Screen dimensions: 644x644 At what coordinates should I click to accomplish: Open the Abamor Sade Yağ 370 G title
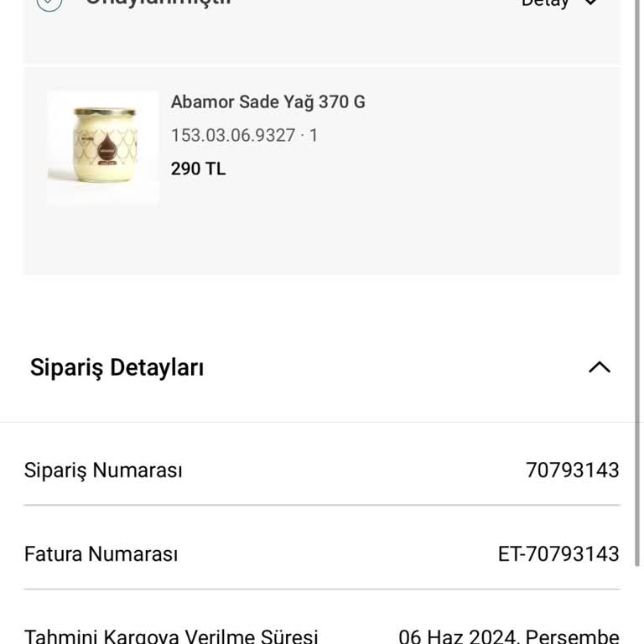click(x=267, y=101)
